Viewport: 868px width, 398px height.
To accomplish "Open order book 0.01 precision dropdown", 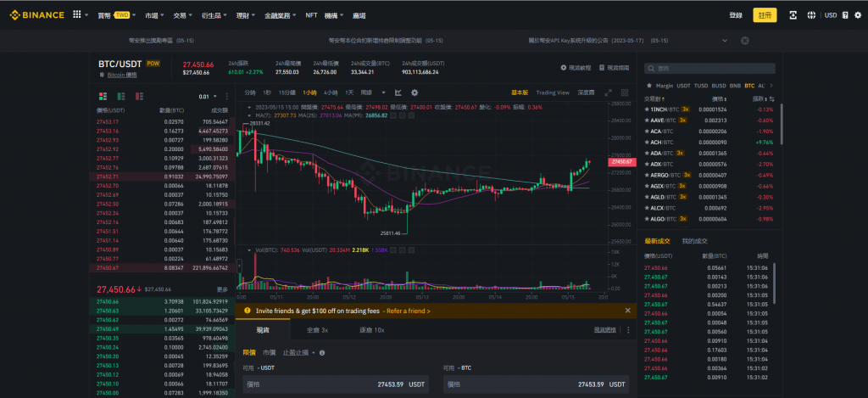I will point(209,97).
